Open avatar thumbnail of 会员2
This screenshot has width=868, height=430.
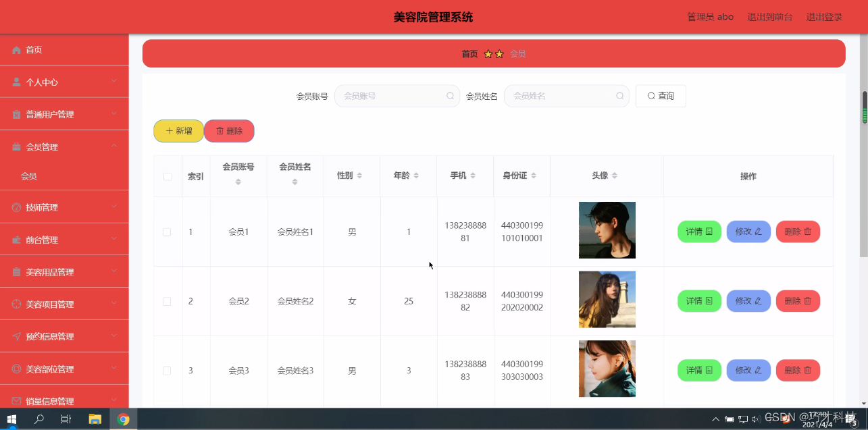click(x=607, y=300)
